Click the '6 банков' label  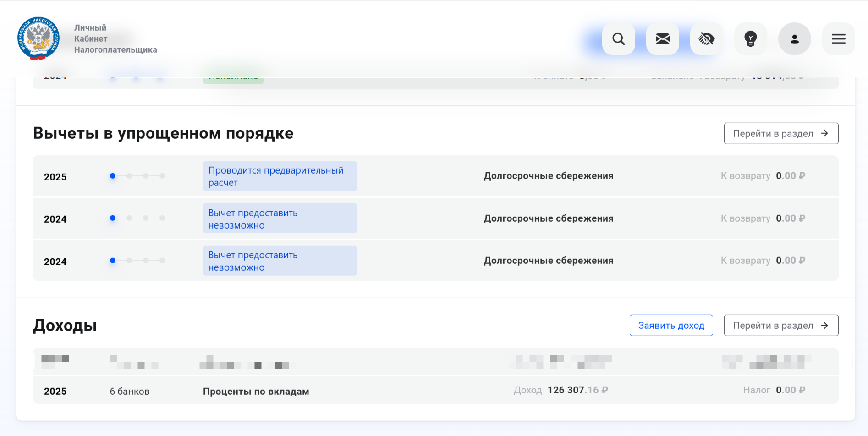click(130, 391)
